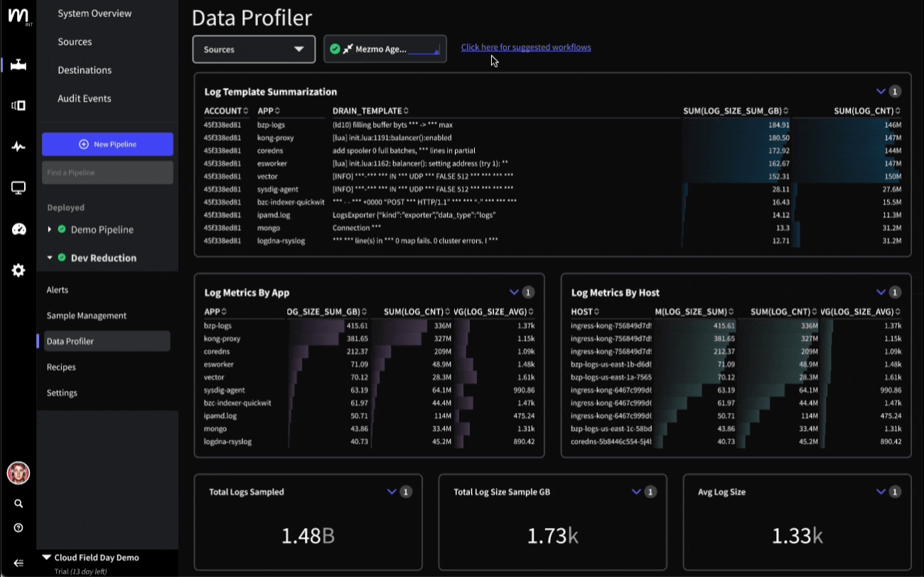Click here for suggested workflows link

tap(526, 47)
